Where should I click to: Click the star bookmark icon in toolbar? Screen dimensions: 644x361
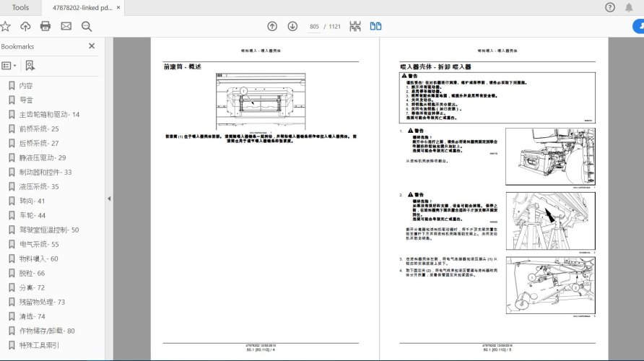point(6,26)
